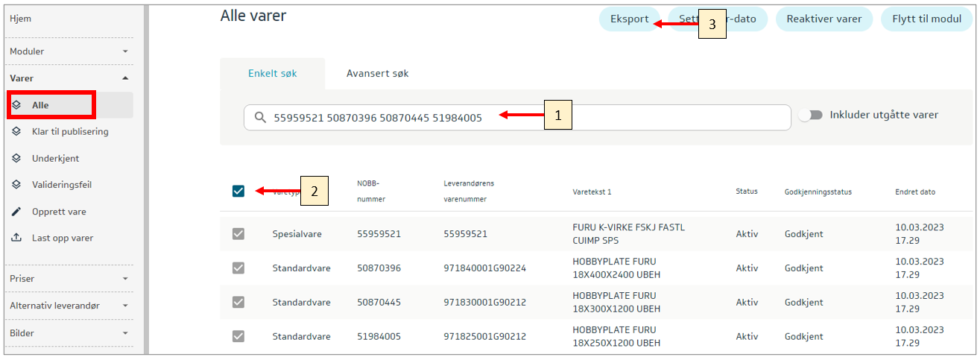Expand the Priser sidebar section

click(x=125, y=279)
